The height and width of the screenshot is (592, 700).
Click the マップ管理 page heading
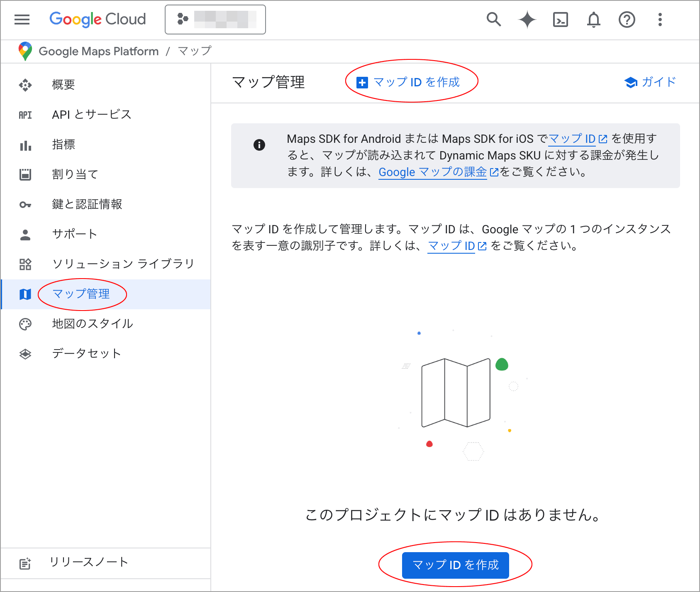point(269,82)
